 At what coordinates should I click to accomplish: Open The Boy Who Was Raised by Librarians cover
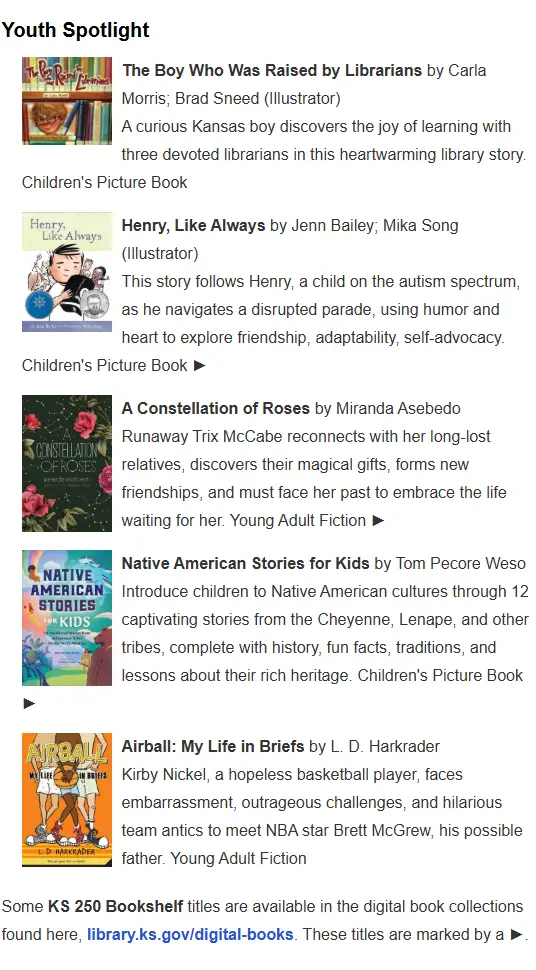pyautogui.click(x=67, y=101)
